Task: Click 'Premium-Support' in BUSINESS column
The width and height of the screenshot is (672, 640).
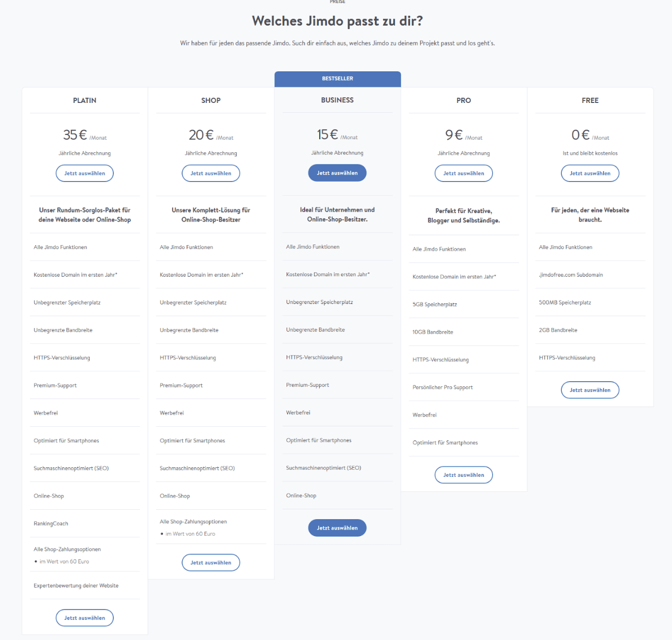Action: pyautogui.click(x=308, y=385)
